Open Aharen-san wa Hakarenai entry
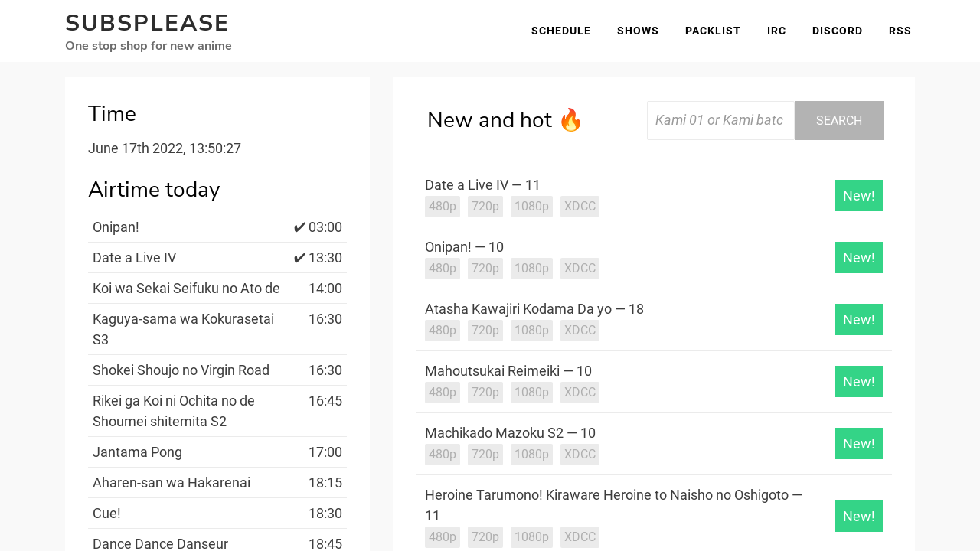 [171, 483]
